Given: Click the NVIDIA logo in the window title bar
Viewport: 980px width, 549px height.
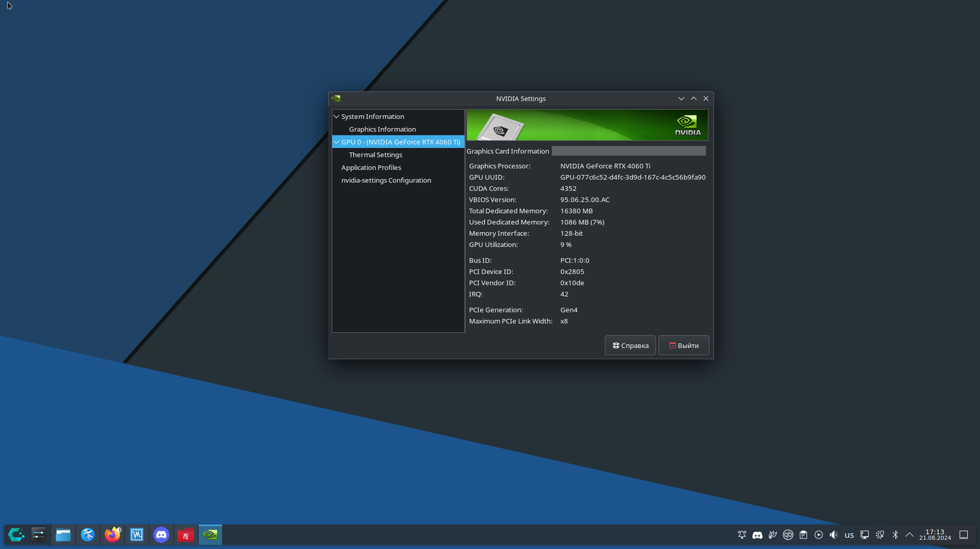Looking at the screenshot, I should (336, 99).
